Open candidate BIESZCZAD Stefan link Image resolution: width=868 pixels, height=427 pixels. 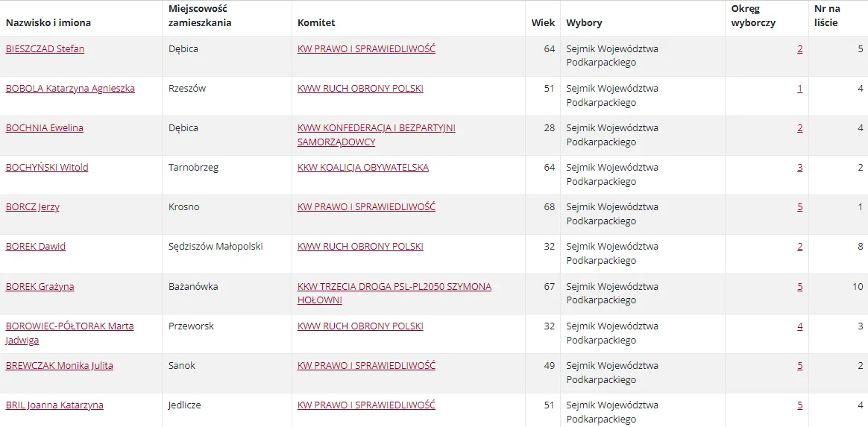(x=45, y=48)
